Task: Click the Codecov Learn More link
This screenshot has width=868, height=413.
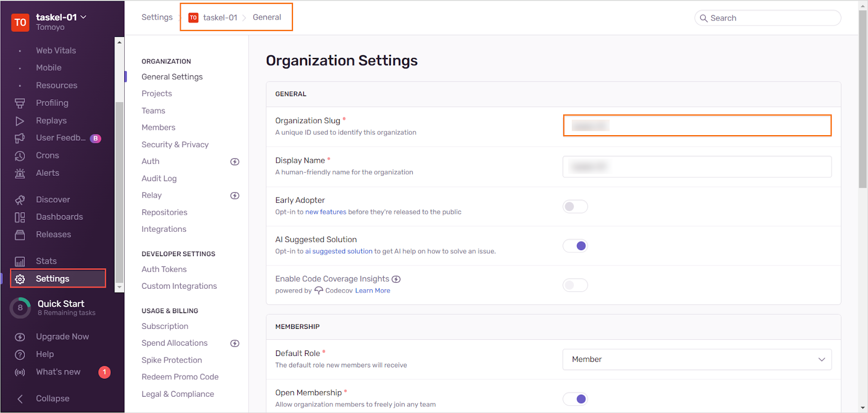Action: pos(373,291)
